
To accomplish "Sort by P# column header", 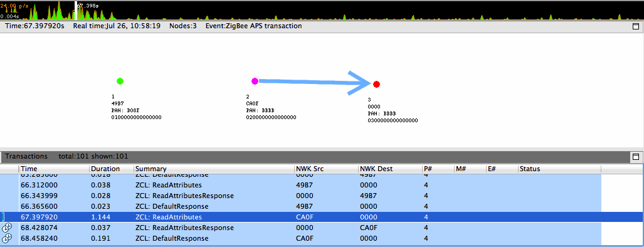I will click(438, 169).
